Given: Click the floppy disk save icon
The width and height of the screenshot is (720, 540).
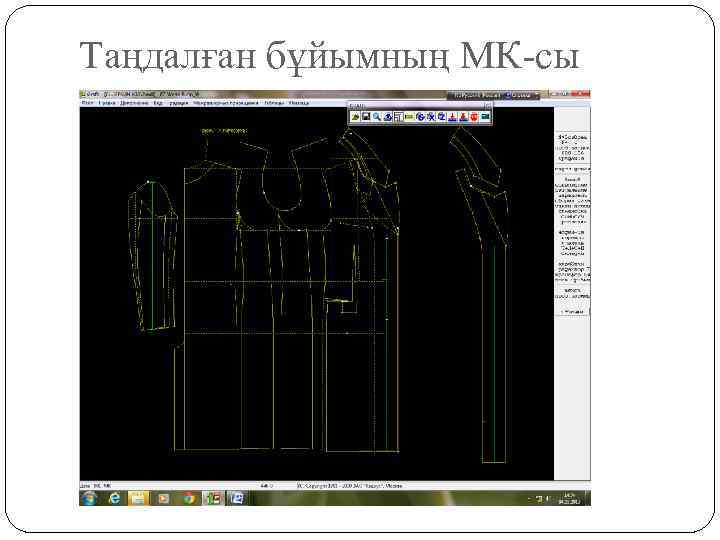Looking at the screenshot, I should [x=366, y=117].
